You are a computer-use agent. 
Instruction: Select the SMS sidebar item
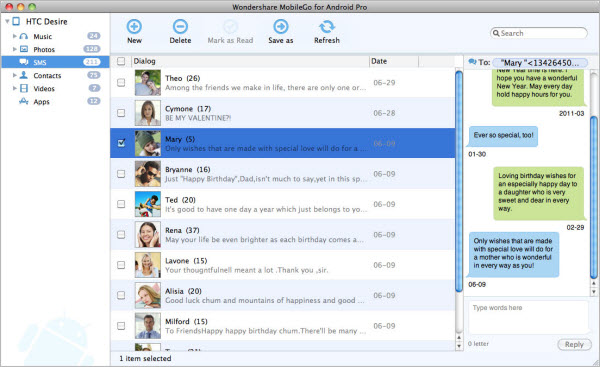[x=55, y=62]
